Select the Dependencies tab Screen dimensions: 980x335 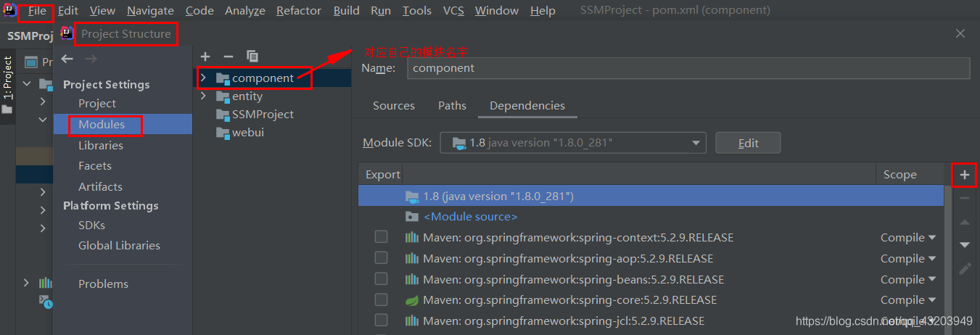(x=527, y=106)
